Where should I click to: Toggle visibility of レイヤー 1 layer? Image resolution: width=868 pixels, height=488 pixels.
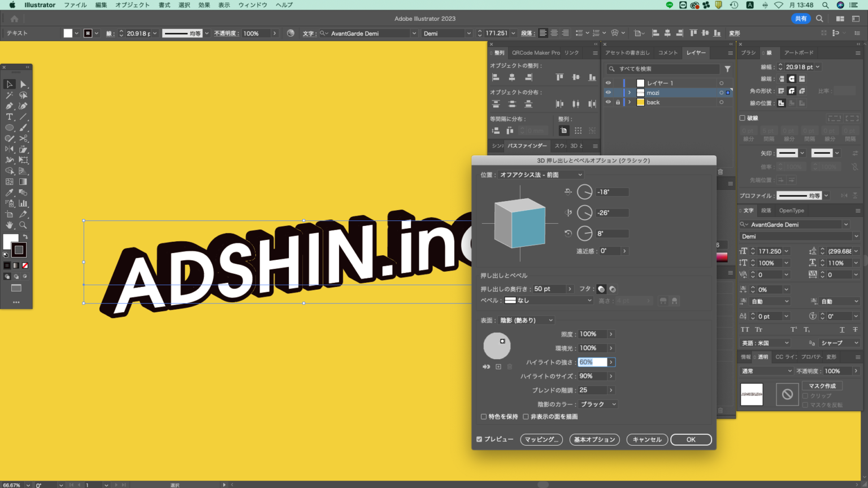608,83
